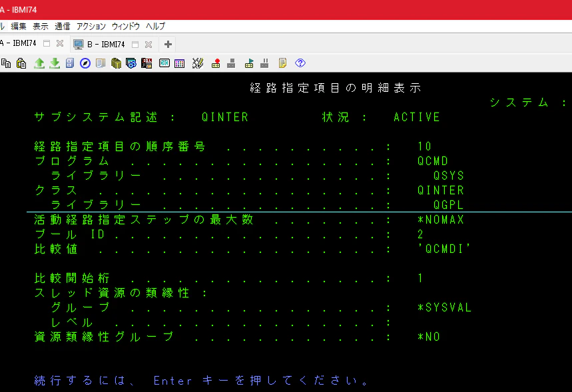Open the ヘルプ menu

[155, 26]
